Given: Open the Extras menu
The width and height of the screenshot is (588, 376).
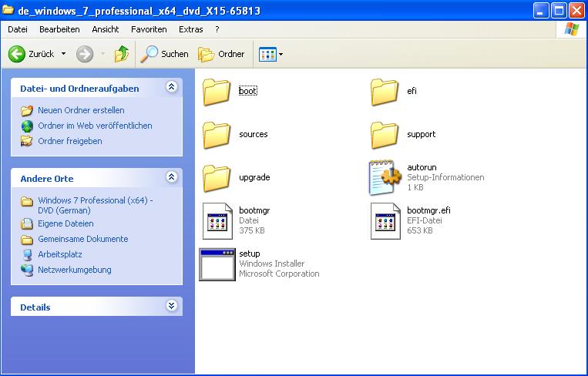Looking at the screenshot, I should 191,29.
